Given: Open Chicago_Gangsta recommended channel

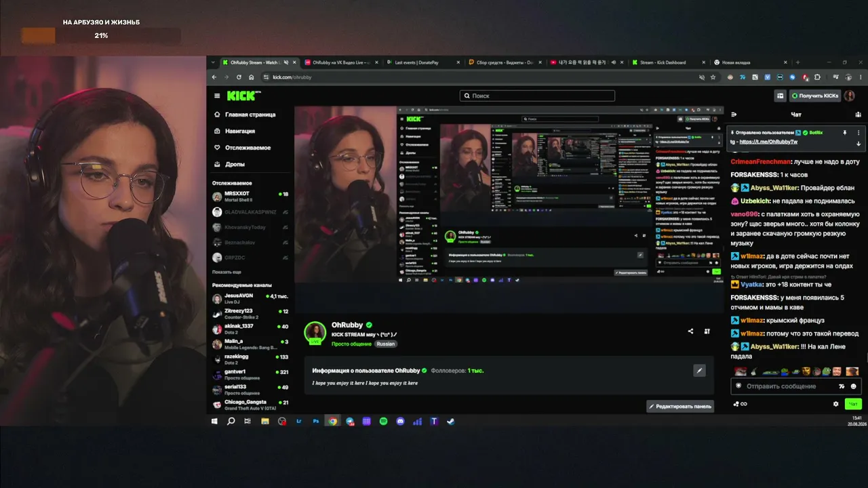Looking at the screenshot, I should coord(250,405).
